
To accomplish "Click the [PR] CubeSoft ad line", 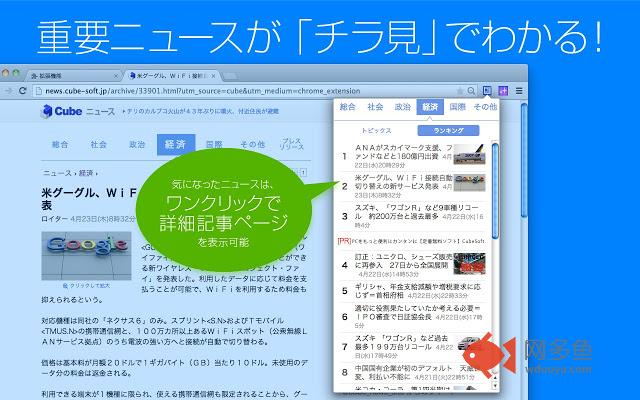I will (411, 241).
